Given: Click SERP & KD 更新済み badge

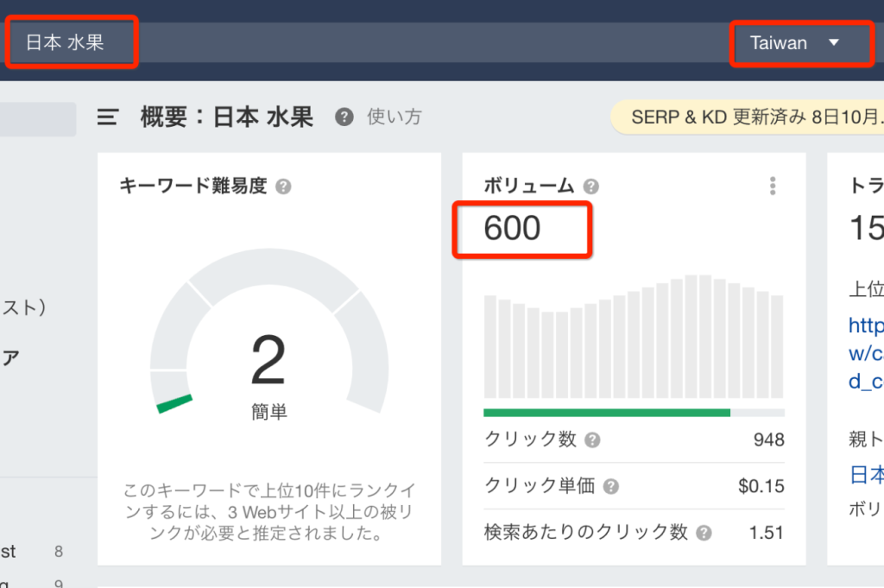Looking at the screenshot, I should (748, 117).
